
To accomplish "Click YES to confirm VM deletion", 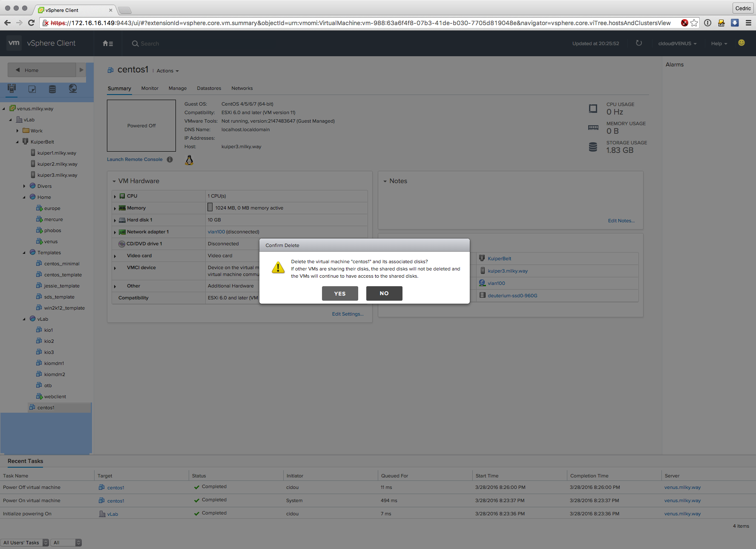I will (339, 293).
